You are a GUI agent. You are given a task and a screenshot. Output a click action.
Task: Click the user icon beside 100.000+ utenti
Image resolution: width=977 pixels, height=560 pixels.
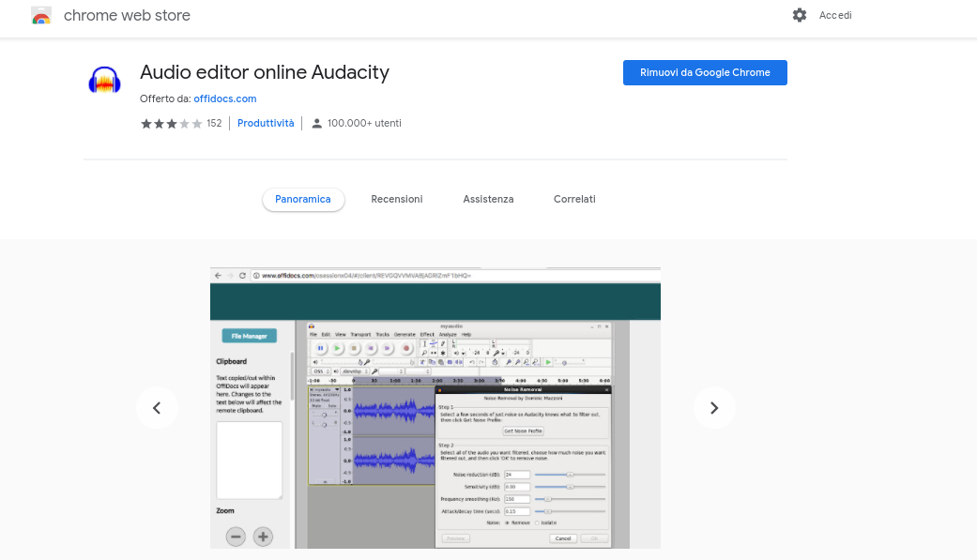316,123
